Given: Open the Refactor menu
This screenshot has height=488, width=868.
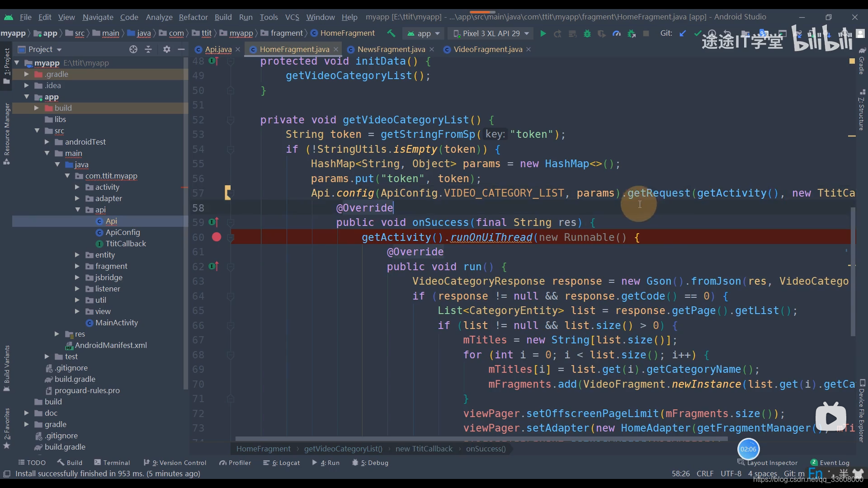Looking at the screenshot, I should (x=193, y=17).
